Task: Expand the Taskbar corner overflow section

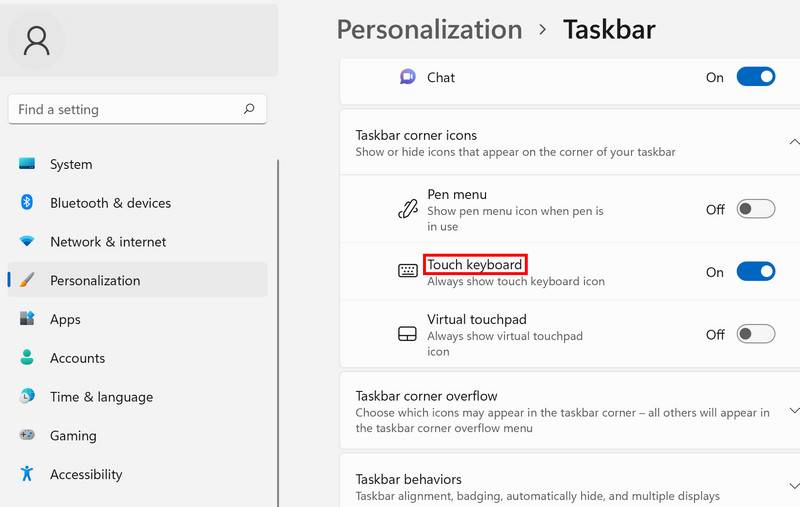Action: click(794, 411)
